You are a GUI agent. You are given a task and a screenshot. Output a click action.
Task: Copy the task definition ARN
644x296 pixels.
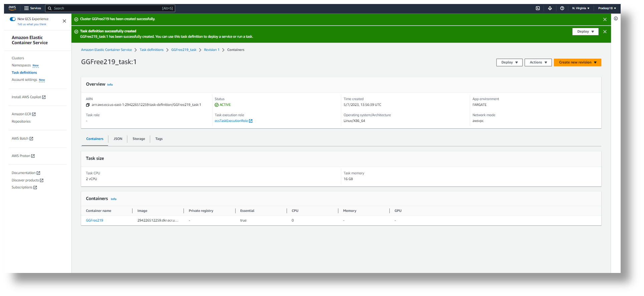click(x=88, y=105)
